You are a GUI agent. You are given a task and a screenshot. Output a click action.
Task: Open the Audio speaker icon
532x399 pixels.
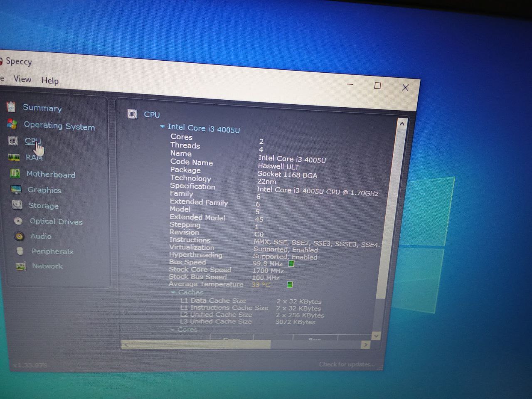pyautogui.click(x=19, y=236)
